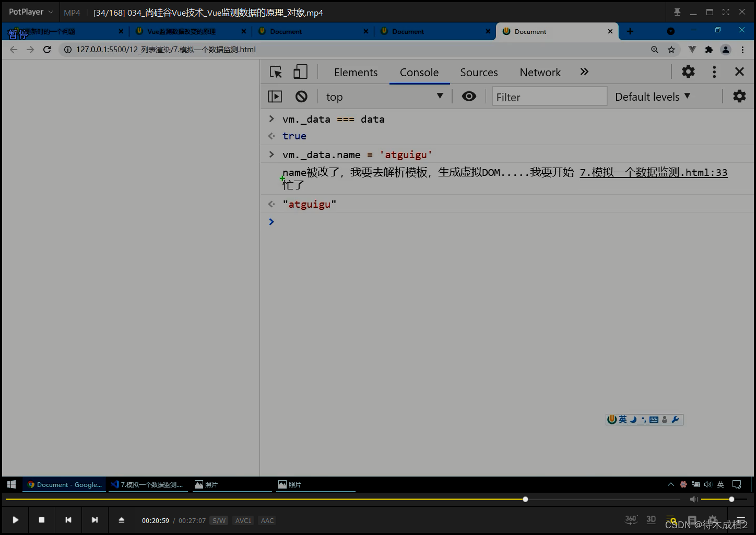756x535 pixels.
Task: Select the vm._data.name = 'atguigu' command
Action: (x=357, y=155)
